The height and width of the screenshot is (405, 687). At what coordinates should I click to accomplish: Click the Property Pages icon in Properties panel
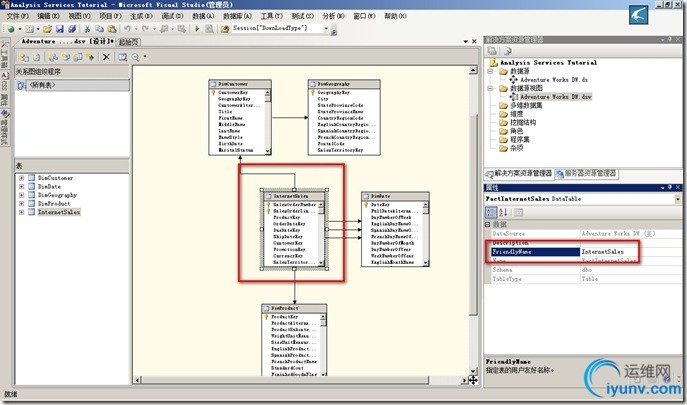[x=518, y=213]
